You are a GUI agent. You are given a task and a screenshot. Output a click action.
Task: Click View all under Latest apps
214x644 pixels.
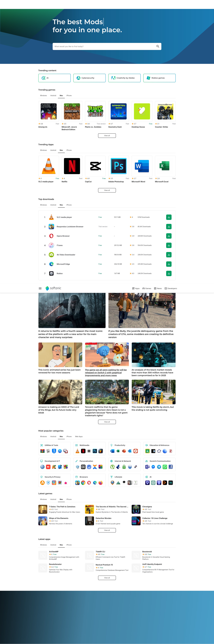click(x=107, y=578)
